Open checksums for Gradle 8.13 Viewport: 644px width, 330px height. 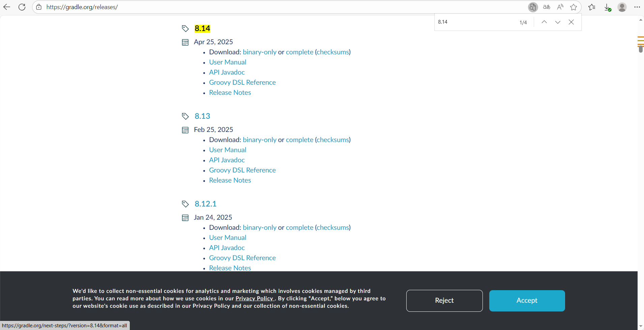click(x=333, y=140)
